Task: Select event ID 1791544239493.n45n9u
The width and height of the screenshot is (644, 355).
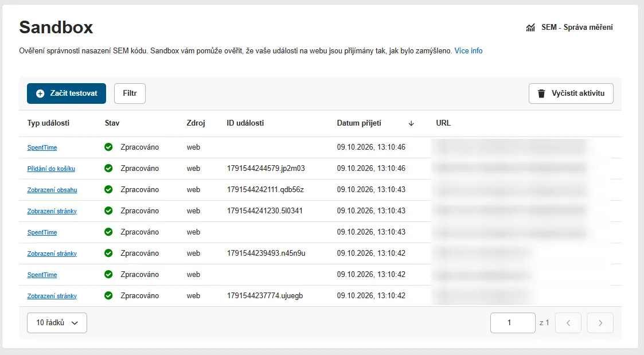Action: pyautogui.click(x=266, y=253)
